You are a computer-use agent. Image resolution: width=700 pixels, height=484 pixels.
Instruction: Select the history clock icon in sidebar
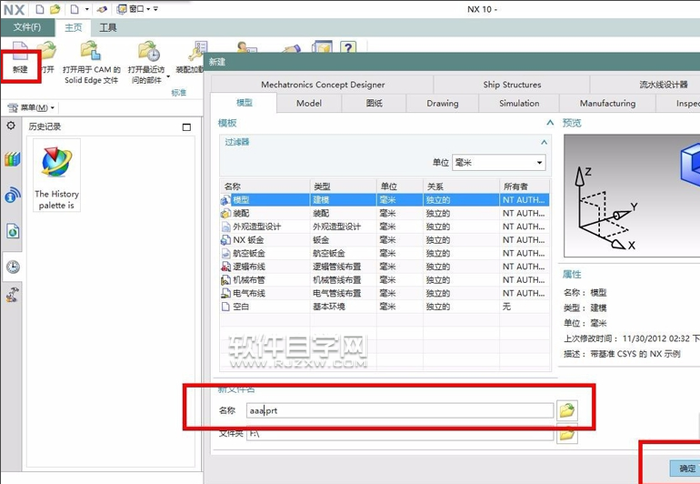coord(13,267)
